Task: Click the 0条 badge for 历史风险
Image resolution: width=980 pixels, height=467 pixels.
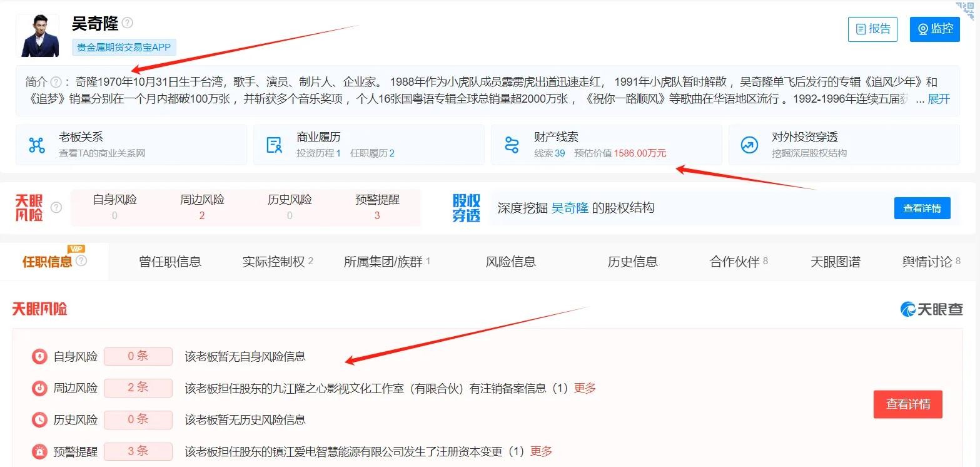Action: click(138, 419)
